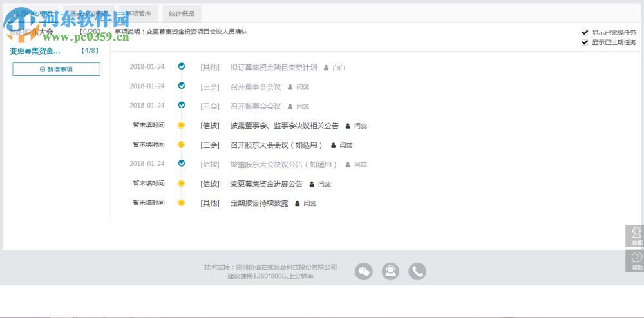
Task: Click the 2018-01-24 date of 披露股东大会决议公告（如适用）
Action: (x=147, y=164)
